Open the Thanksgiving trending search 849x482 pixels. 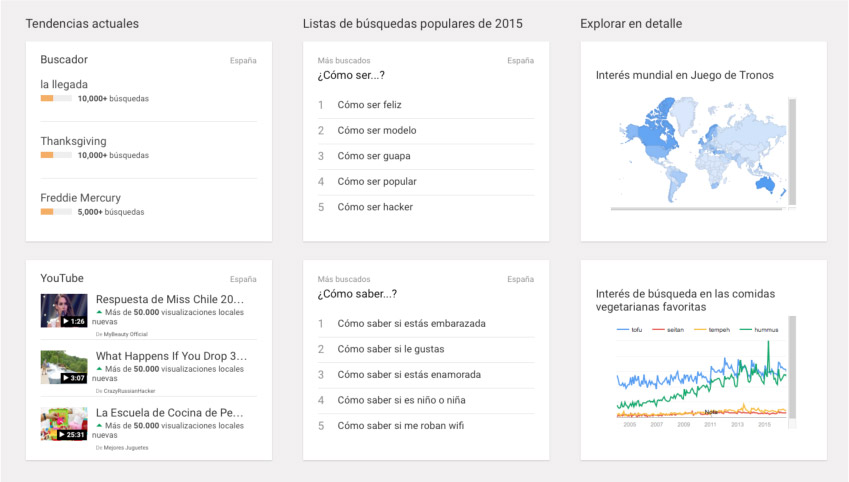pyautogui.click(x=73, y=141)
